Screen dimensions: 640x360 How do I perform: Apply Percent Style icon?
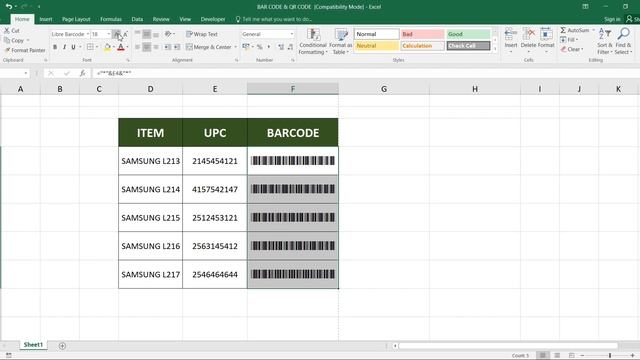tap(260, 47)
